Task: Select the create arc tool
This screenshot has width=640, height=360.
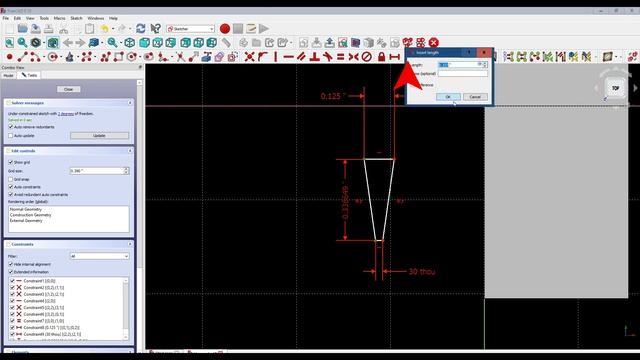Action: coord(36,57)
